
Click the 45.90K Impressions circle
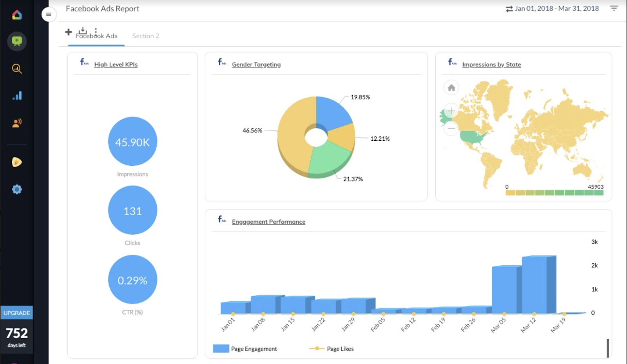(132, 141)
